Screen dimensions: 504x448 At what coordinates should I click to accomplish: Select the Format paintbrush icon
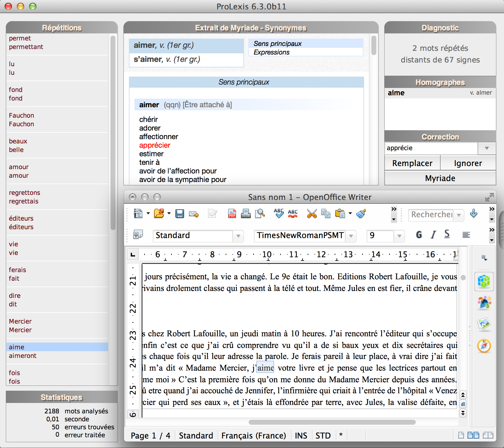(361, 213)
